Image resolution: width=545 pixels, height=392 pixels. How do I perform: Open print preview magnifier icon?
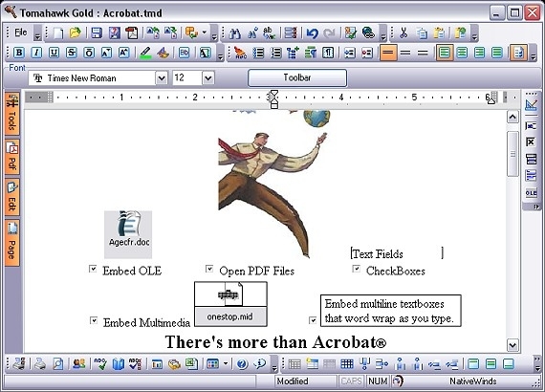click(x=57, y=364)
